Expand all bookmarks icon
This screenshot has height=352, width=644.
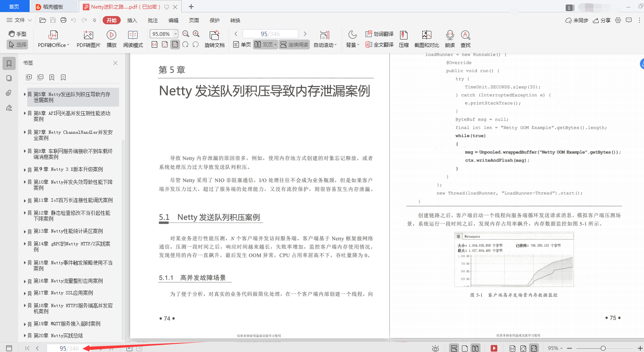(29, 77)
